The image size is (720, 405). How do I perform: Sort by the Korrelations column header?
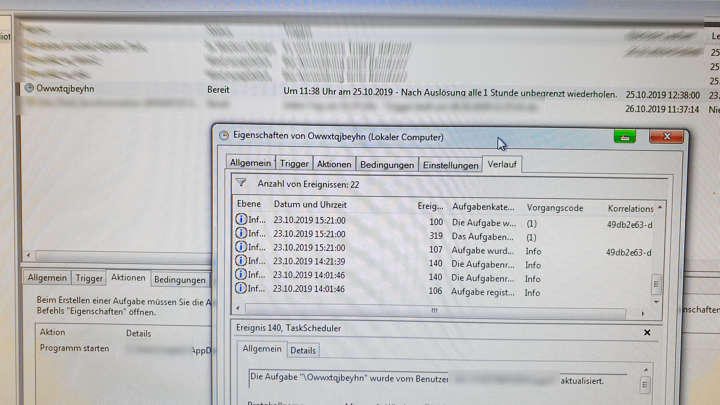coord(630,209)
